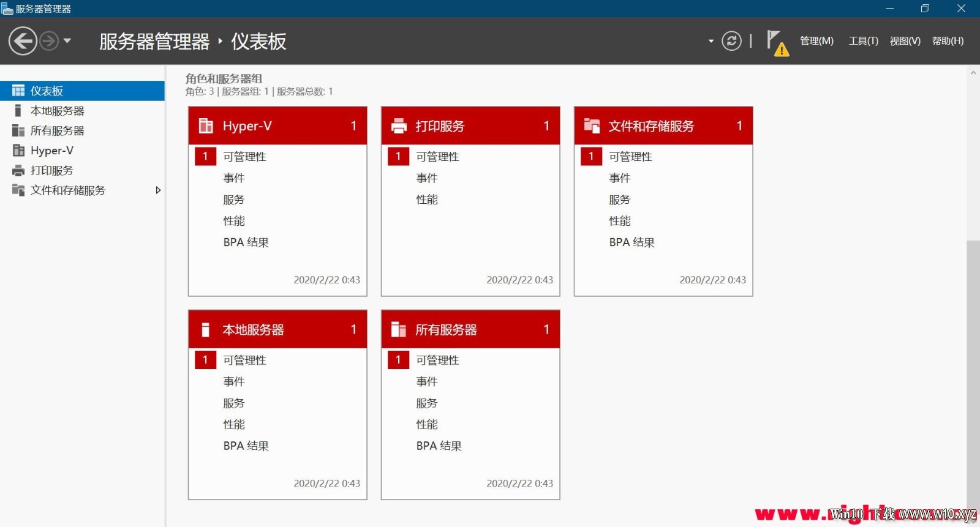Select 本地服务器 in the left sidebar
Screen dimensions: 980x527
click(x=82, y=111)
